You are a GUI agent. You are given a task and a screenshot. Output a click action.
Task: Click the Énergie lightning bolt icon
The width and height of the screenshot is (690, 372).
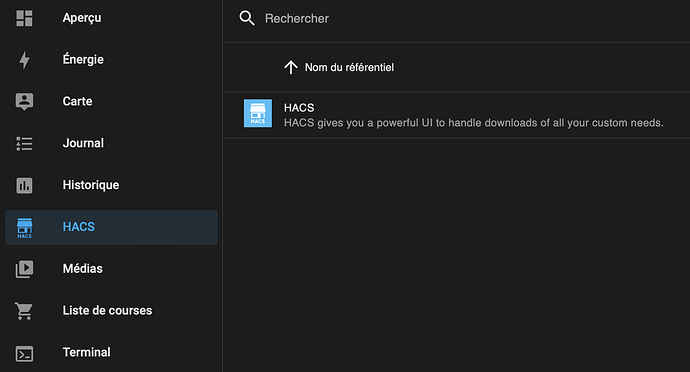click(24, 60)
